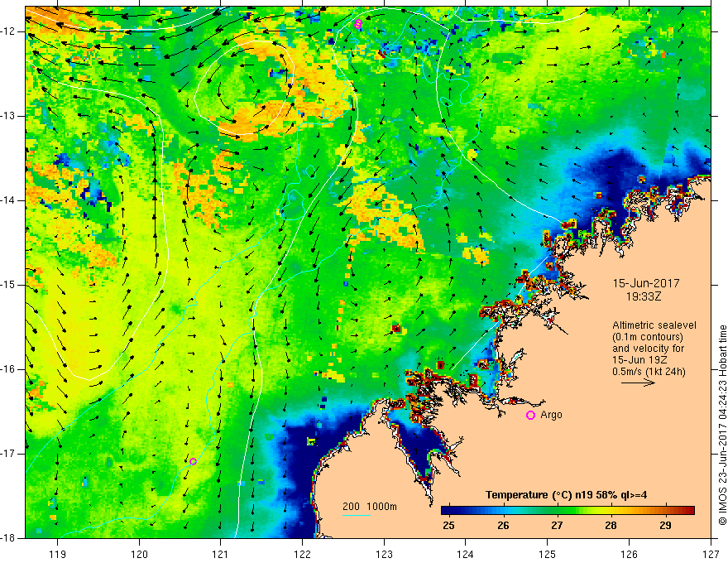The height and width of the screenshot is (563, 728).
Task: Click the cyan isobath legend line sample
Action: pyautogui.click(x=356, y=515)
